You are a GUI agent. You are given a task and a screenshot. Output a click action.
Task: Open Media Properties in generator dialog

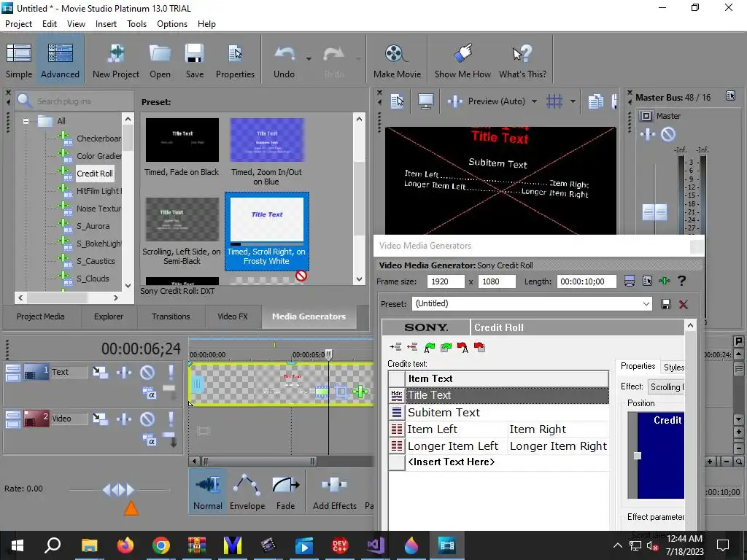pyautogui.click(x=647, y=281)
